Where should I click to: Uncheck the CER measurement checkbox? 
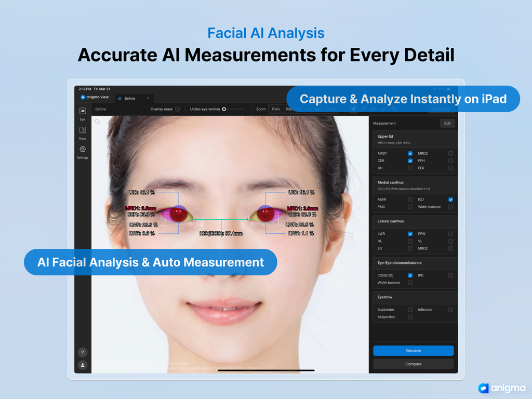410,161
